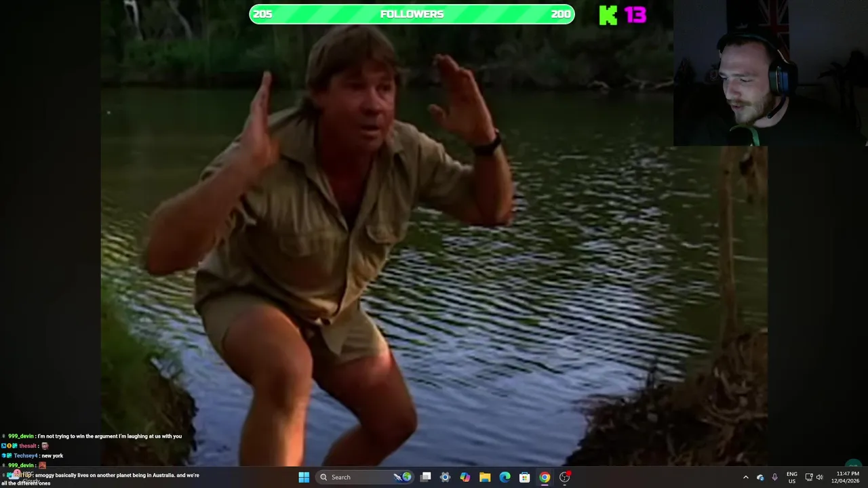Open Settings gear from the taskbar
Screen dimensions: 868x488
point(445,477)
